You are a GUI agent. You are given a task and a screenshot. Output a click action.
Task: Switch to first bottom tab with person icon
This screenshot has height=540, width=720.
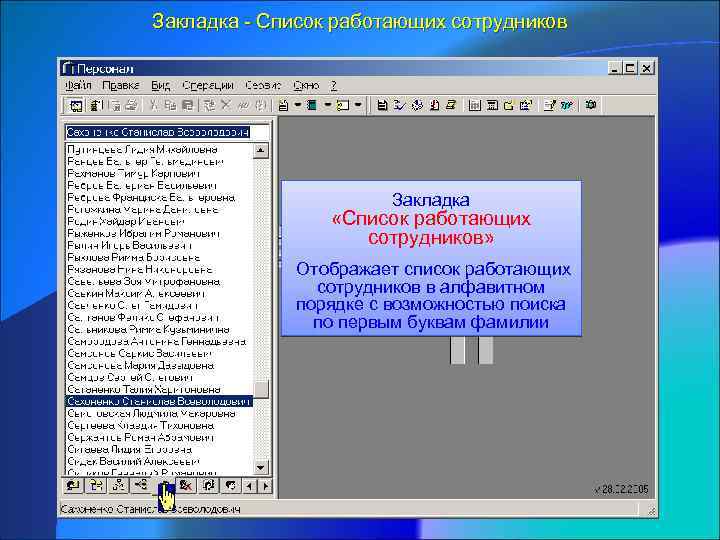pos(73,485)
